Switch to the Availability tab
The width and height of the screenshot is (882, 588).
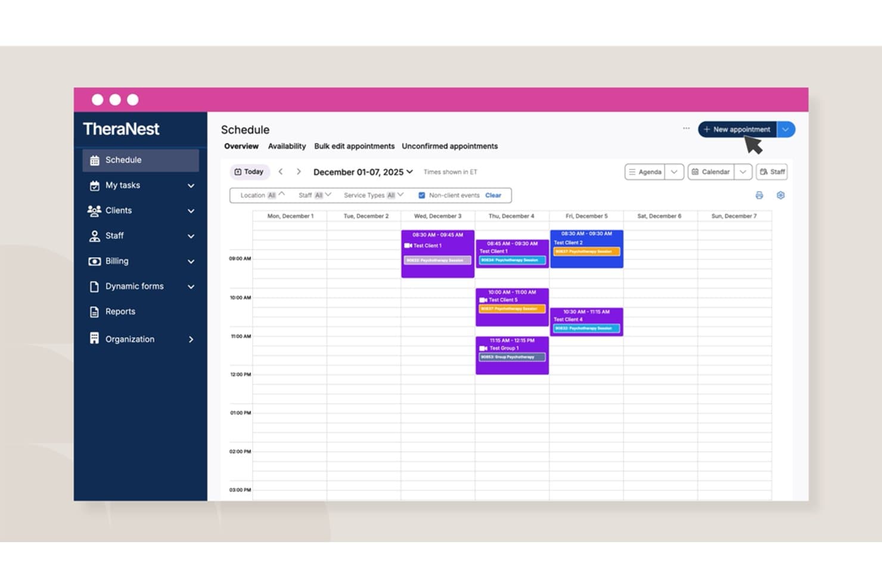coord(287,147)
